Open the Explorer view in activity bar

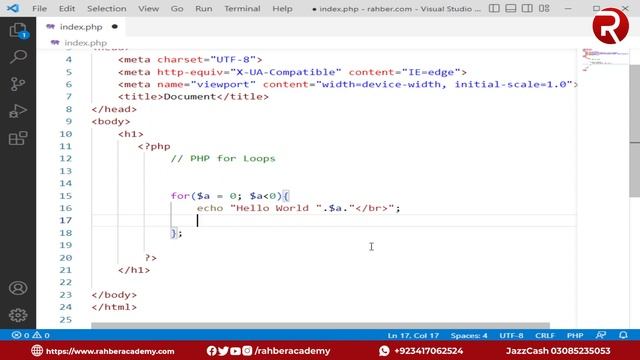pos(18,30)
